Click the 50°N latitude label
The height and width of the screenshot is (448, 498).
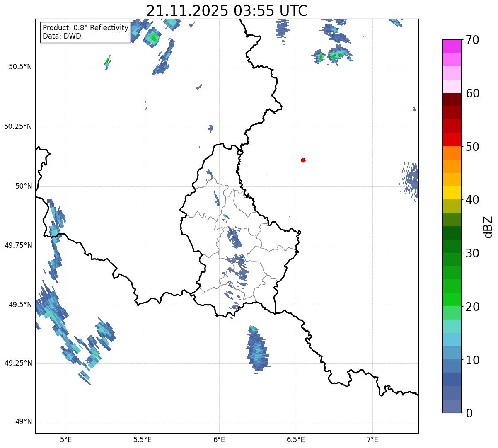tap(24, 186)
